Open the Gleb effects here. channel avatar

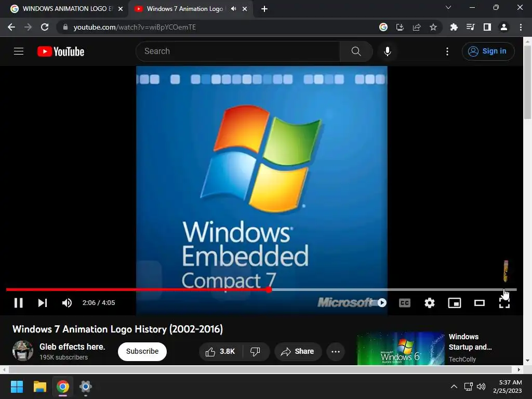[x=23, y=351]
